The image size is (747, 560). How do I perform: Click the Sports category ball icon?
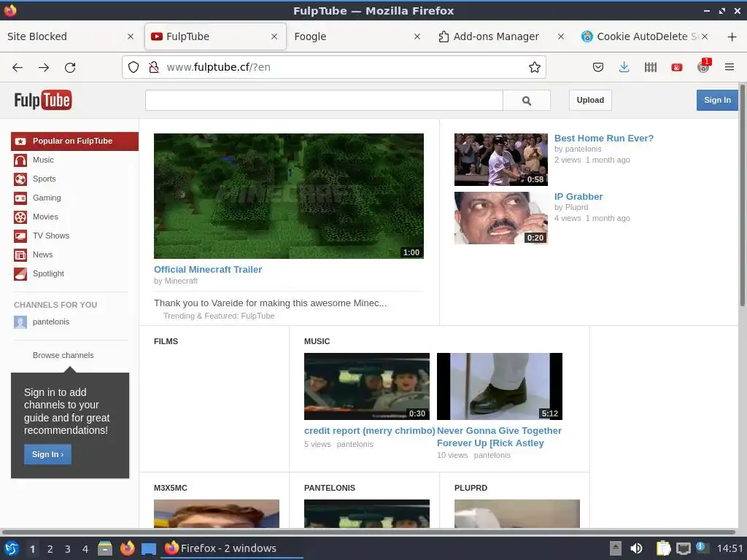click(20, 179)
